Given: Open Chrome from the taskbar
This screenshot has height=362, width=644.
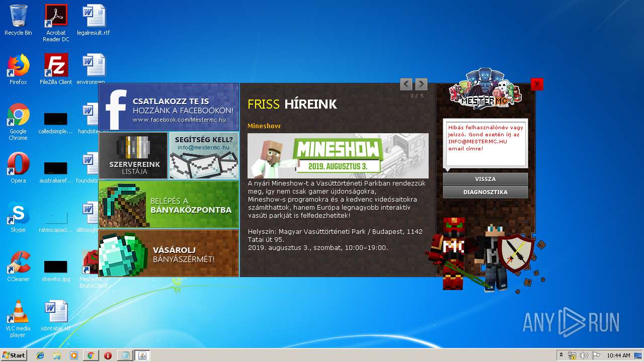Looking at the screenshot, I should pos(91,355).
